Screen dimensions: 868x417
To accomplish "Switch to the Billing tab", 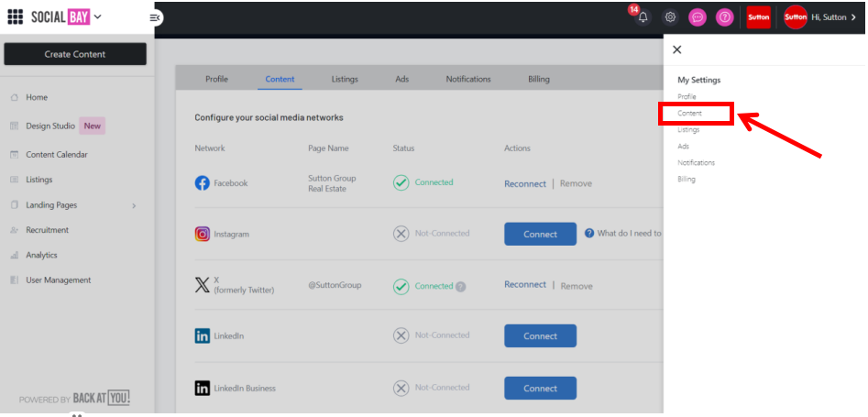I will tap(539, 79).
